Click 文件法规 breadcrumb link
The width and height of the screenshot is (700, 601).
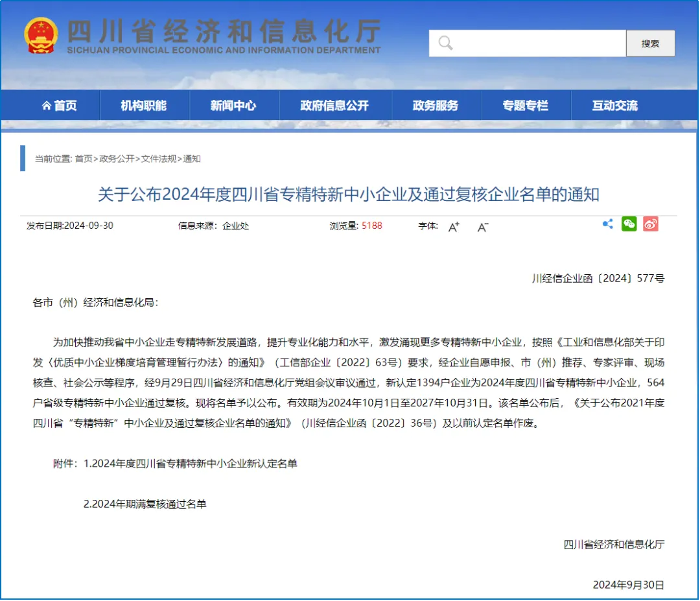[x=159, y=159]
